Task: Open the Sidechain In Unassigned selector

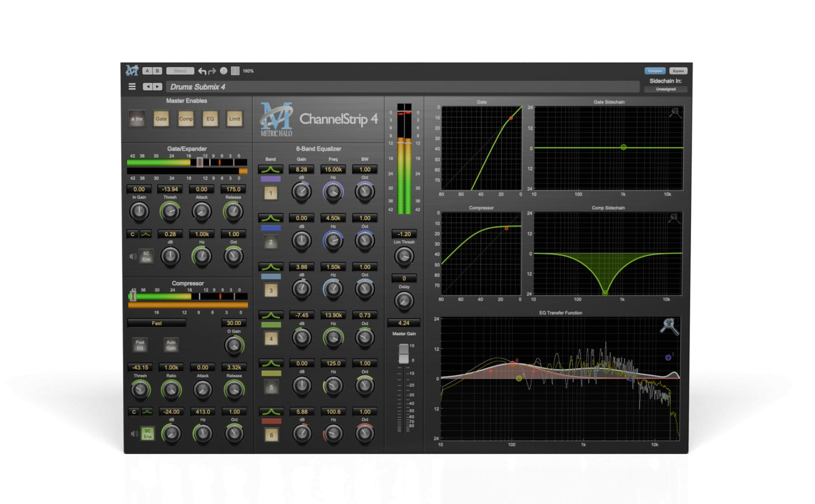Action: tap(665, 89)
